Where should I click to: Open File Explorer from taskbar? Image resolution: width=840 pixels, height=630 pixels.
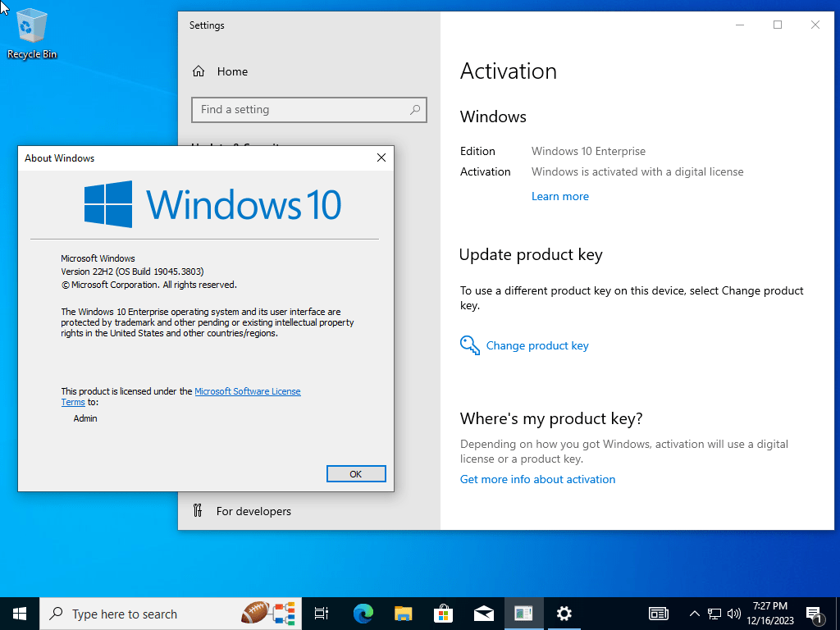click(x=404, y=614)
